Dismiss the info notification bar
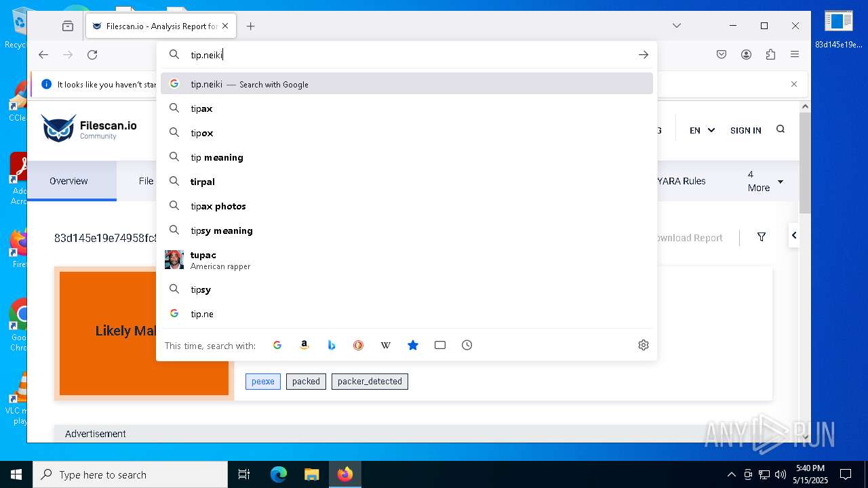 point(794,84)
